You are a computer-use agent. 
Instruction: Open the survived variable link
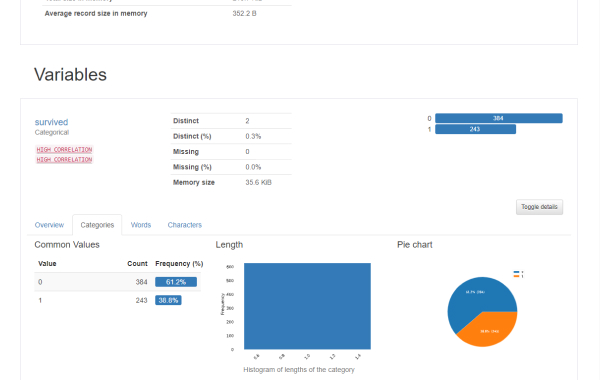click(51, 122)
